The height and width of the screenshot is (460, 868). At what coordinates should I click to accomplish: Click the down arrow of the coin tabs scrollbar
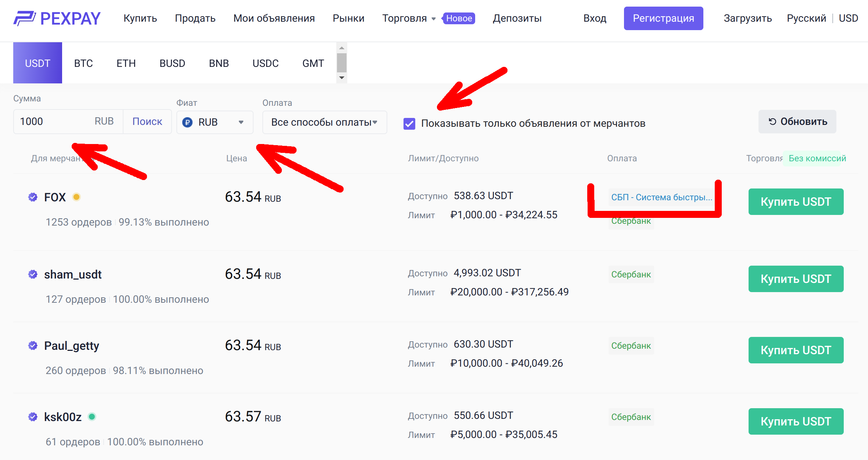tap(342, 78)
